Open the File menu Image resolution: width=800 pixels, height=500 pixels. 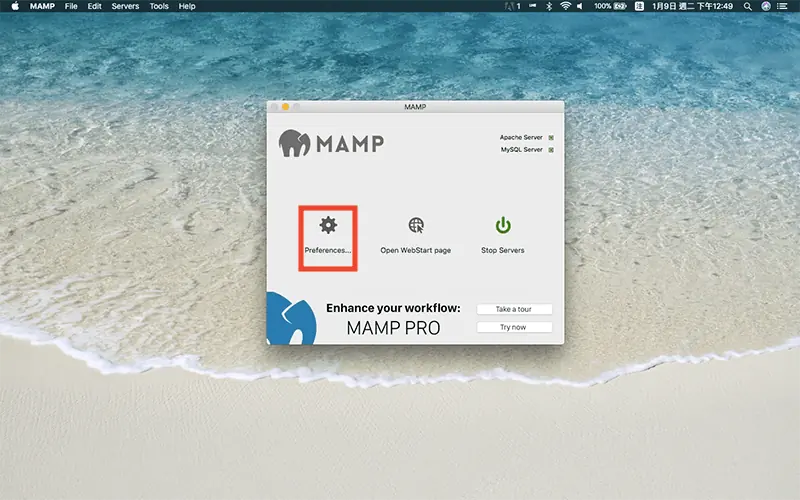[x=71, y=6]
